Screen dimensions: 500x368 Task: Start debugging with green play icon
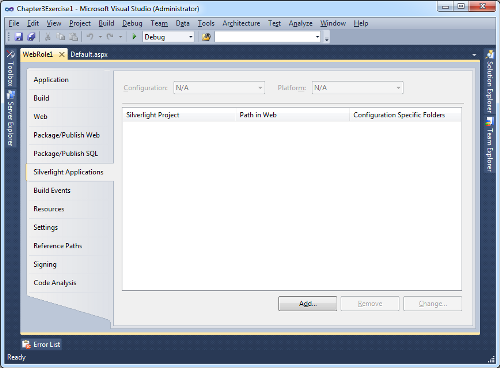point(134,37)
